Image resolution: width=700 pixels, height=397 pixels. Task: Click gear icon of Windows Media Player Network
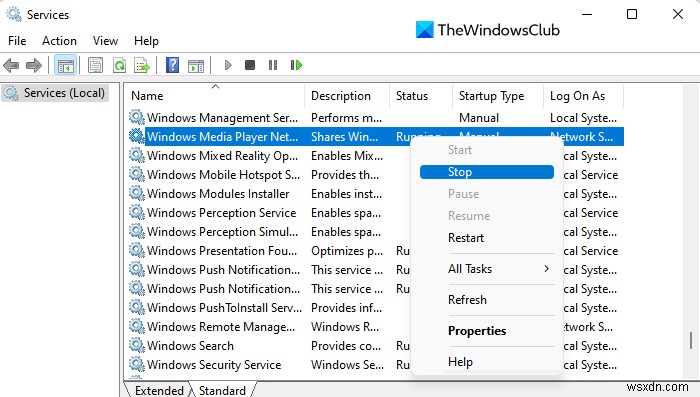pos(137,136)
